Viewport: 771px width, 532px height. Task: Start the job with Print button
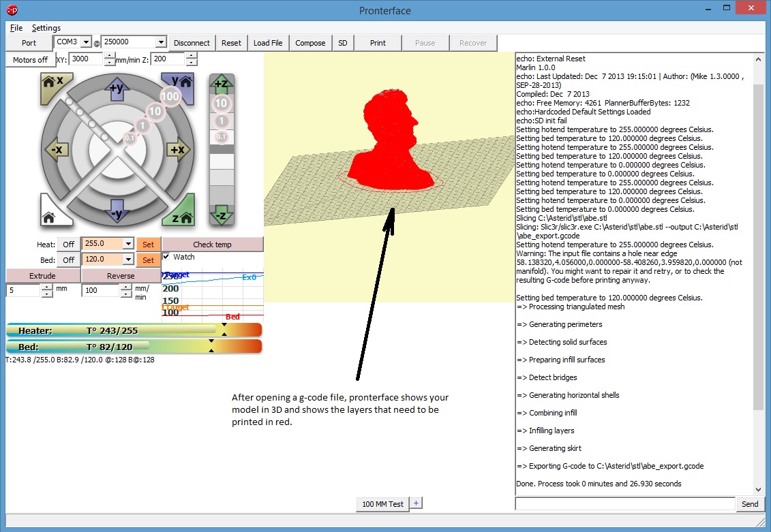tap(378, 43)
